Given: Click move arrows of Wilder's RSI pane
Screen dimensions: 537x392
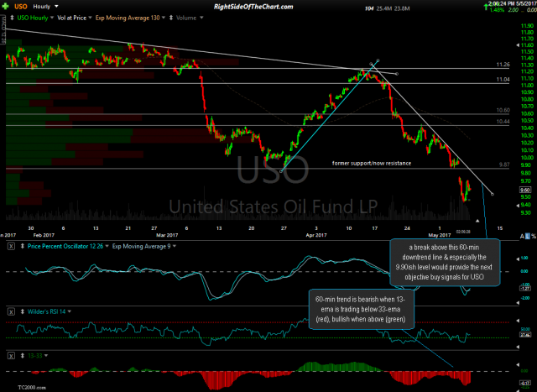Looking at the screenshot, I should [23, 311].
